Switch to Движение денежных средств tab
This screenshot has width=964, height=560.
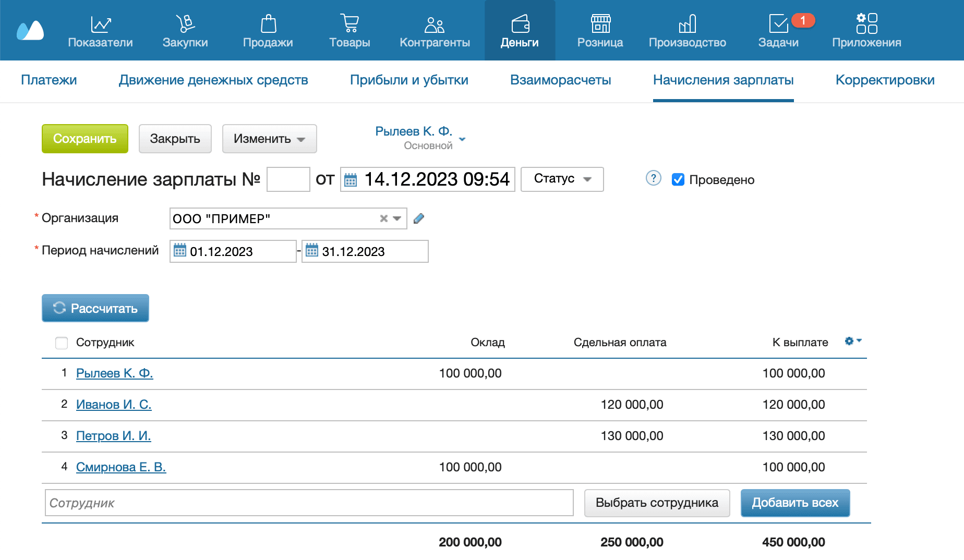[213, 80]
